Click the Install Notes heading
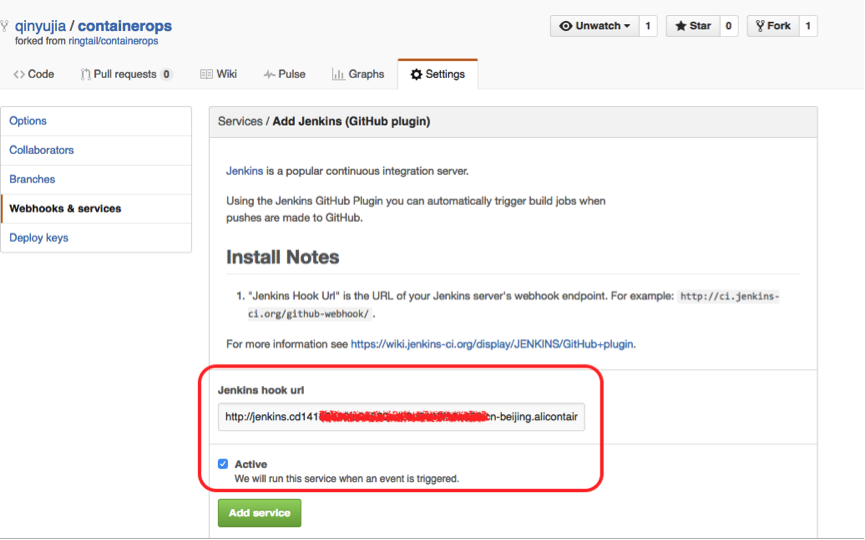 282,257
